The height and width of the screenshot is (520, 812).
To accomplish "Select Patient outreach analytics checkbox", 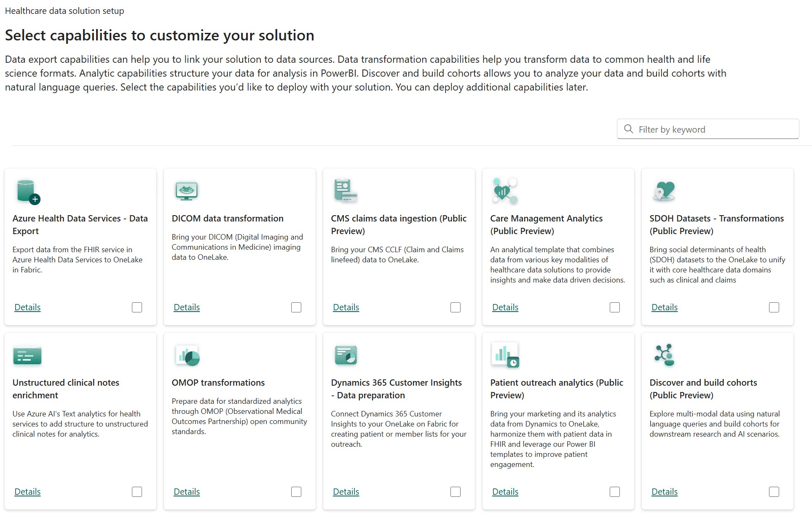I will [x=615, y=492].
